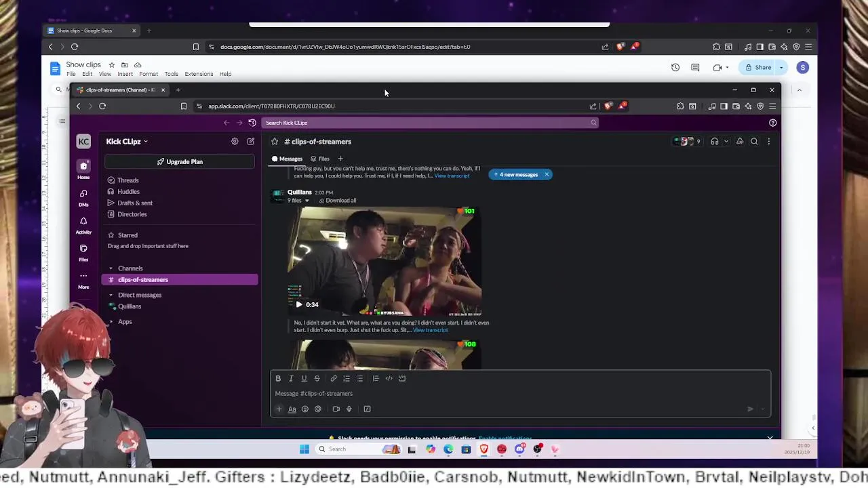Insert a link in message composer
Image resolution: width=868 pixels, height=488 pixels.
pyautogui.click(x=334, y=378)
